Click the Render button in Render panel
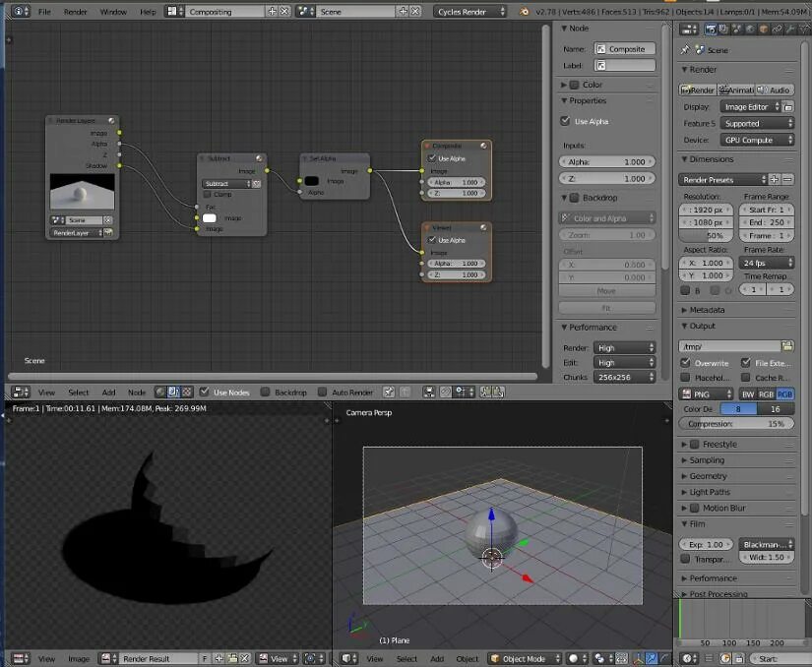This screenshot has height=667, width=812. pos(698,91)
